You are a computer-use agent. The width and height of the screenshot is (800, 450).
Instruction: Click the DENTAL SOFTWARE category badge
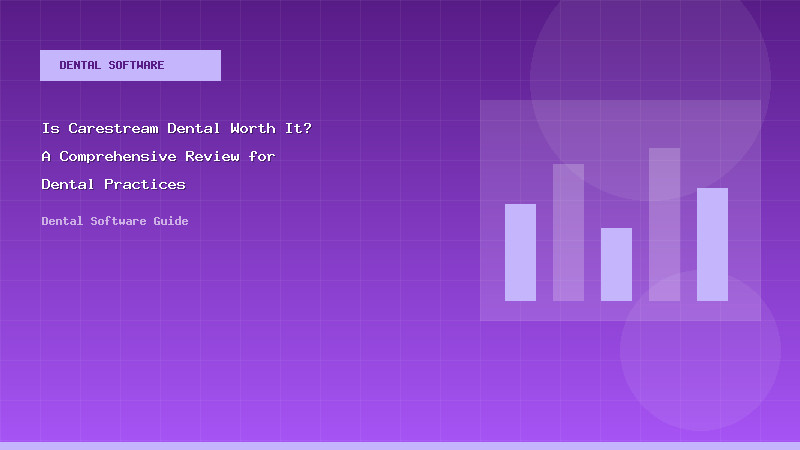(x=130, y=65)
